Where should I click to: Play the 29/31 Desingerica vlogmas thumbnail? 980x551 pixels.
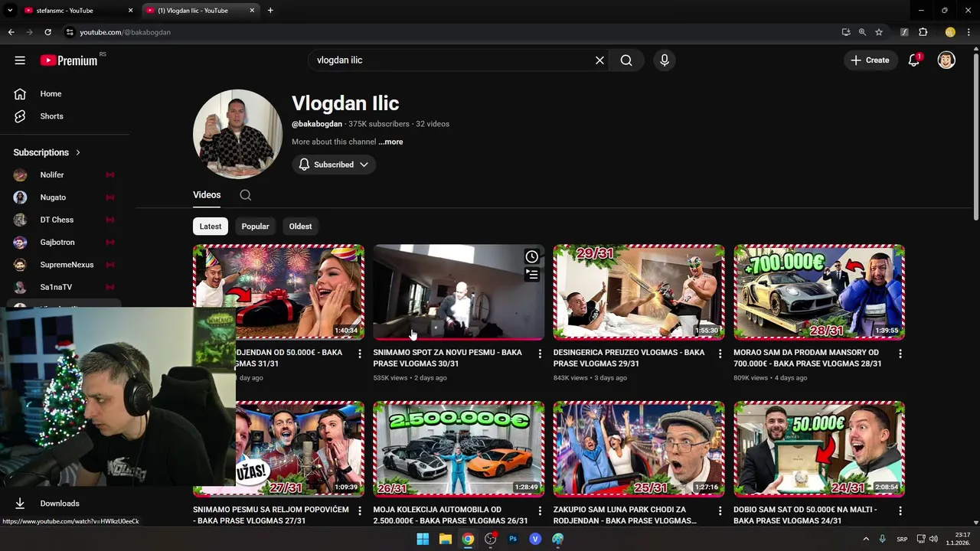click(x=639, y=292)
